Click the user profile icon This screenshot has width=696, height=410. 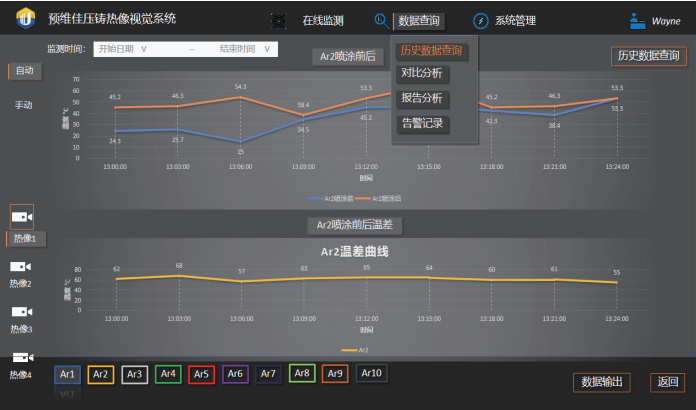pos(637,21)
